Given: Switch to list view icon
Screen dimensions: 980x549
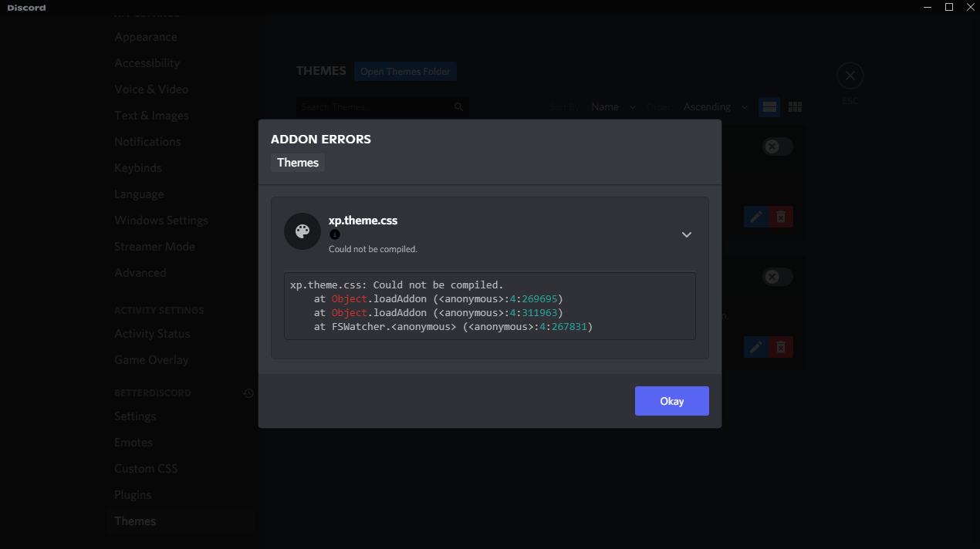Looking at the screenshot, I should (769, 107).
